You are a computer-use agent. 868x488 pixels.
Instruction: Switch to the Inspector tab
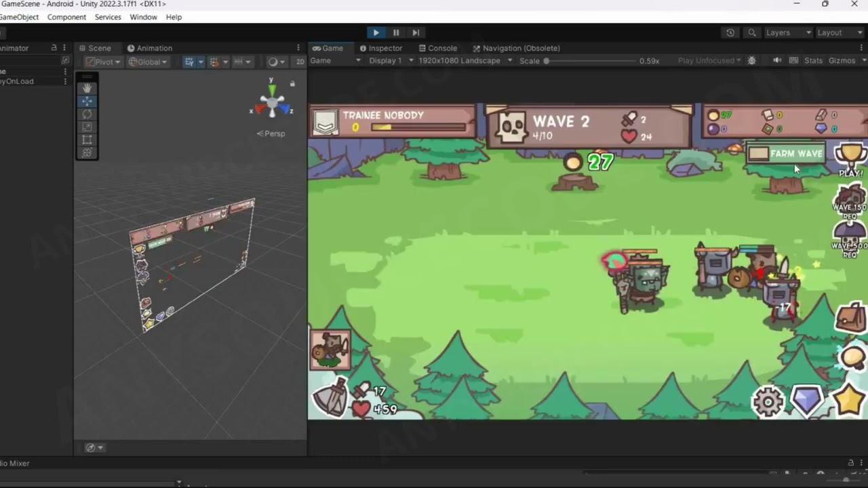click(x=381, y=48)
